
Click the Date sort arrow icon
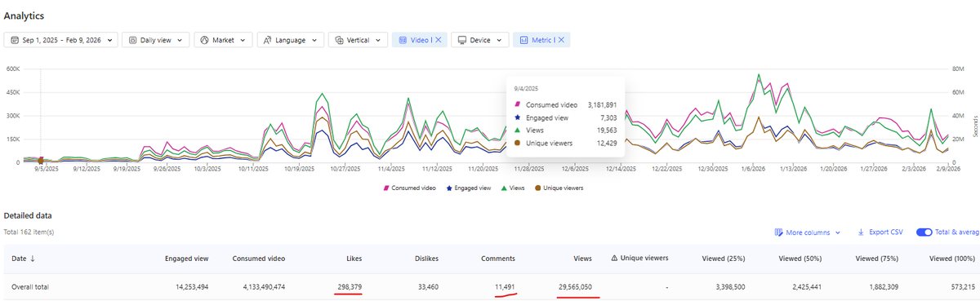pos(32,259)
